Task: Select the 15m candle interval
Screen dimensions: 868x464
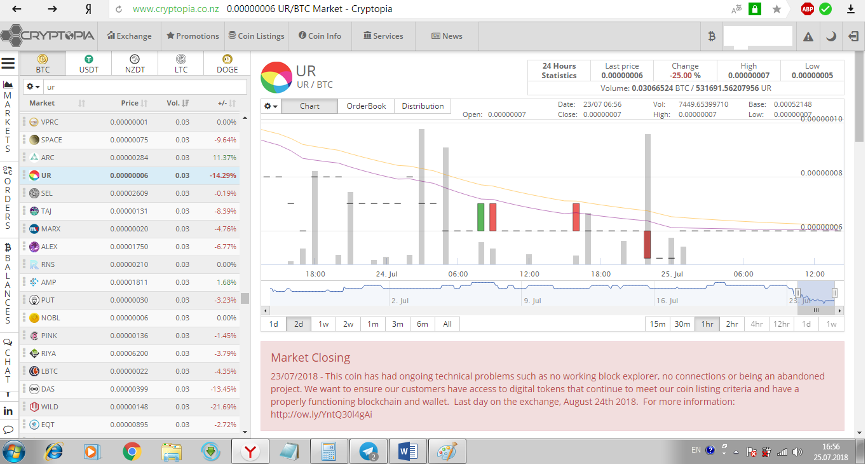Action: point(657,324)
